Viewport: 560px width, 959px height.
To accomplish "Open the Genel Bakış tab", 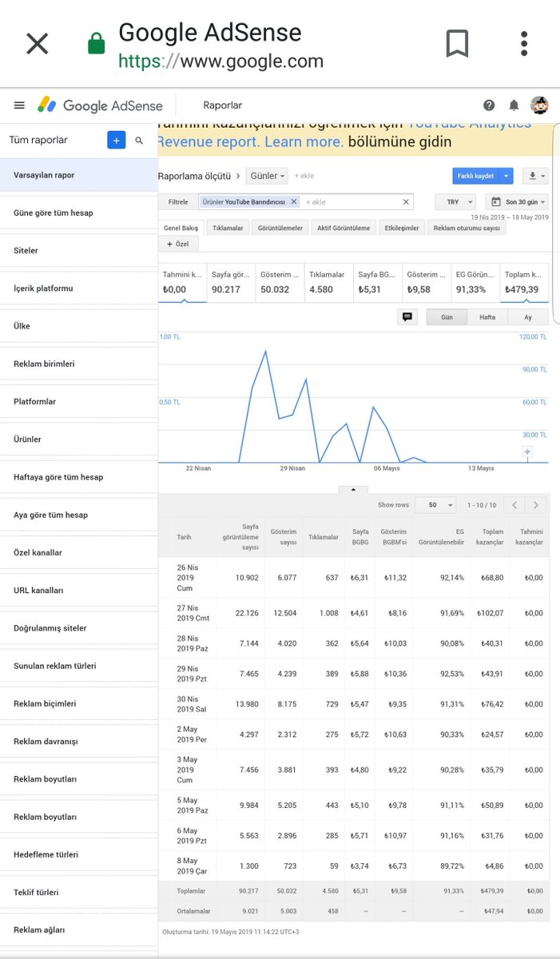I will (x=181, y=228).
